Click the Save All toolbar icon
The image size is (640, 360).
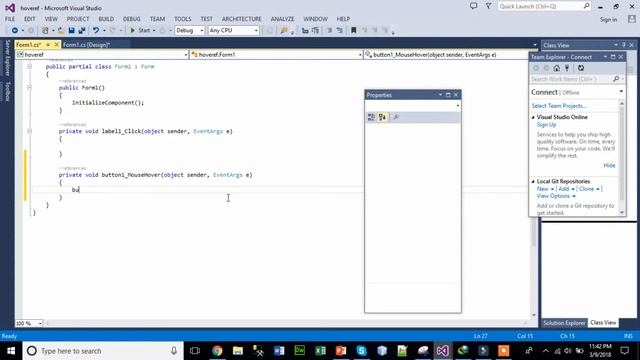(x=82, y=31)
